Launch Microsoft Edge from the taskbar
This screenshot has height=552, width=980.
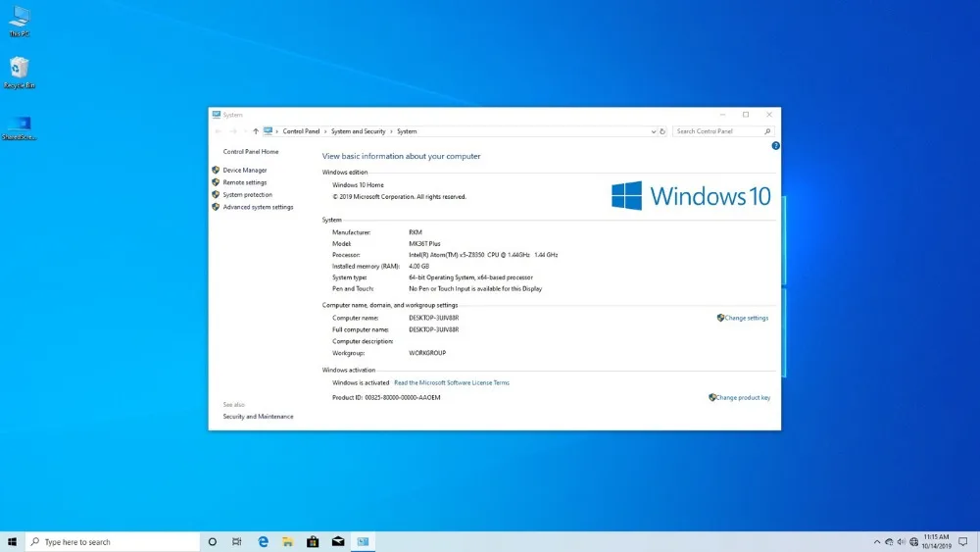tap(263, 541)
